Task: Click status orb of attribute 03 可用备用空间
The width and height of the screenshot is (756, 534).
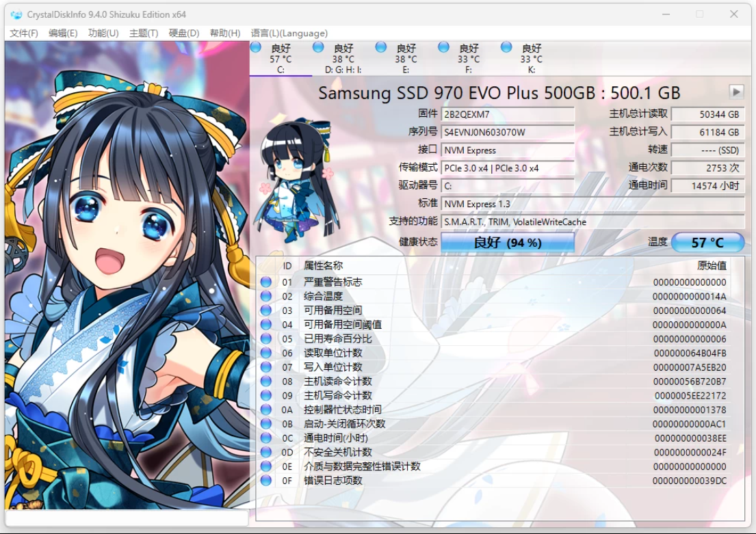Action: coord(265,310)
